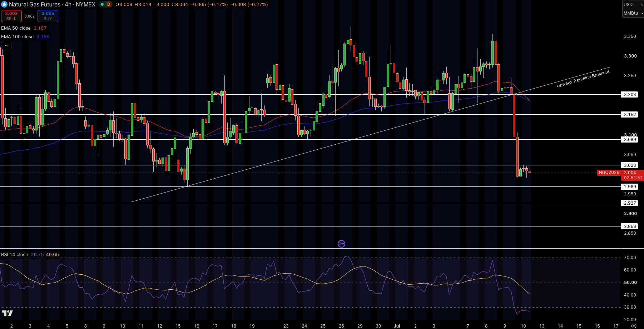Open the USD currency dropdown
The height and width of the screenshot is (329, 644).
633,5
